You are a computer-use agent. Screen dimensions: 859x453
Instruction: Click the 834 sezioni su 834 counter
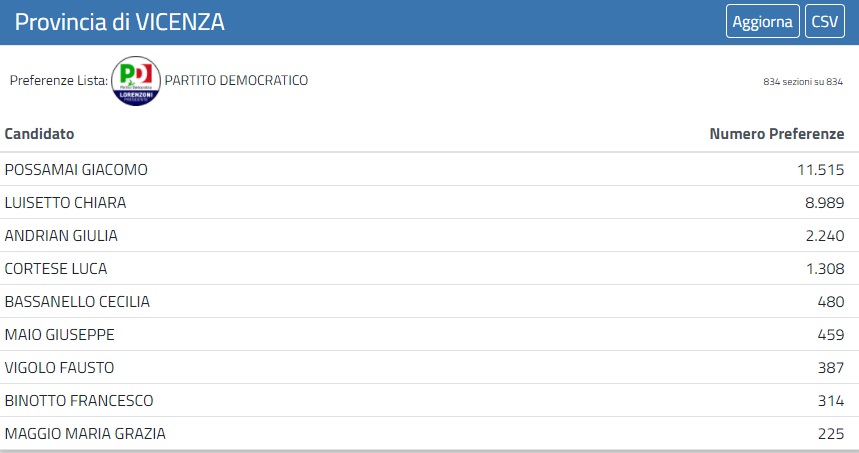pyautogui.click(x=803, y=81)
